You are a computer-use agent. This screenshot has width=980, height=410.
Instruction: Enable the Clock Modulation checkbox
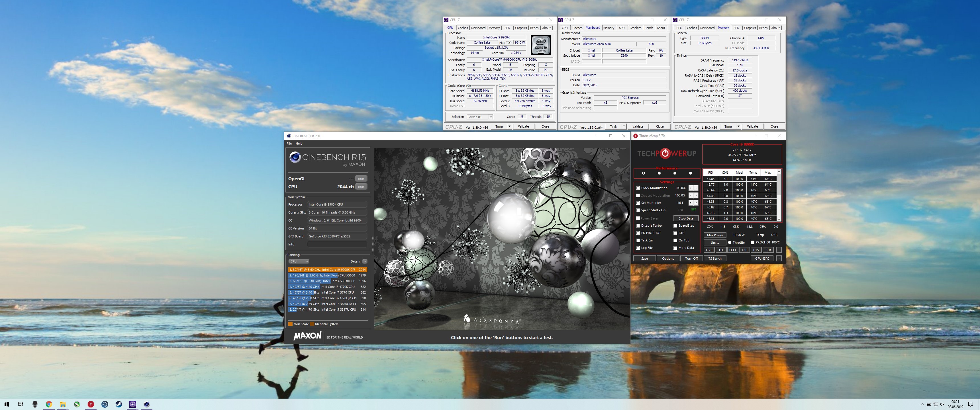point(638,188)
